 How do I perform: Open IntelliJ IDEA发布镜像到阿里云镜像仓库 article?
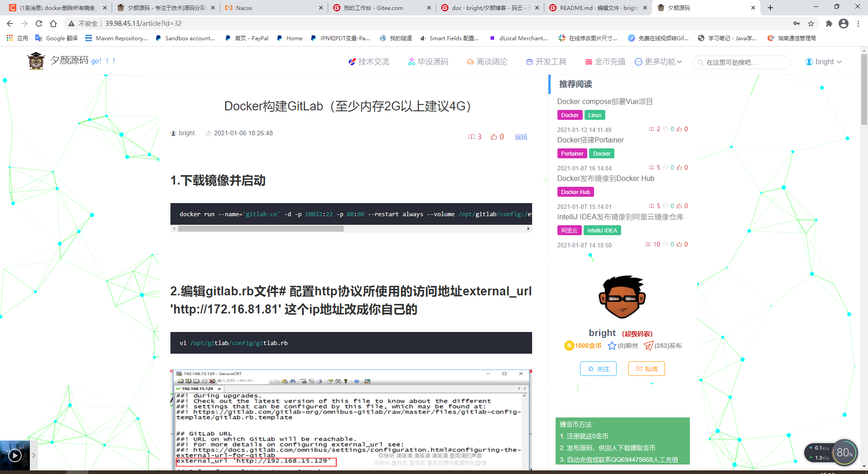[x=620, y=217]
